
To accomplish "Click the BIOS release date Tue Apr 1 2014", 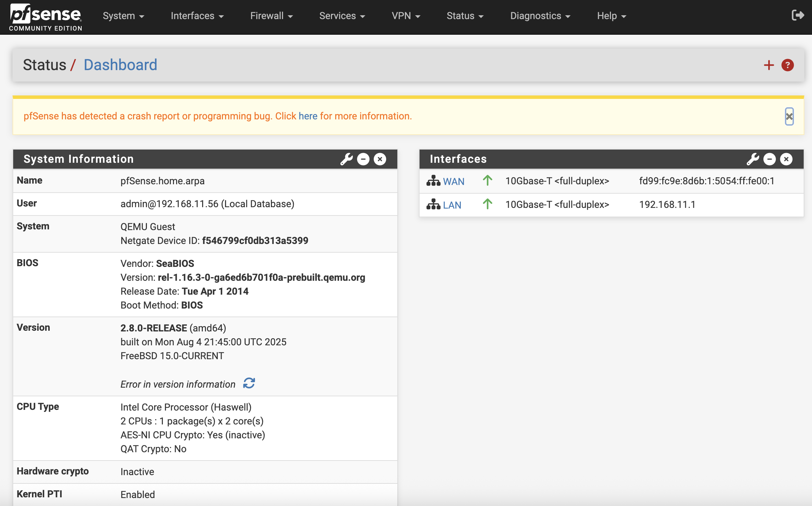I will 215,291.
